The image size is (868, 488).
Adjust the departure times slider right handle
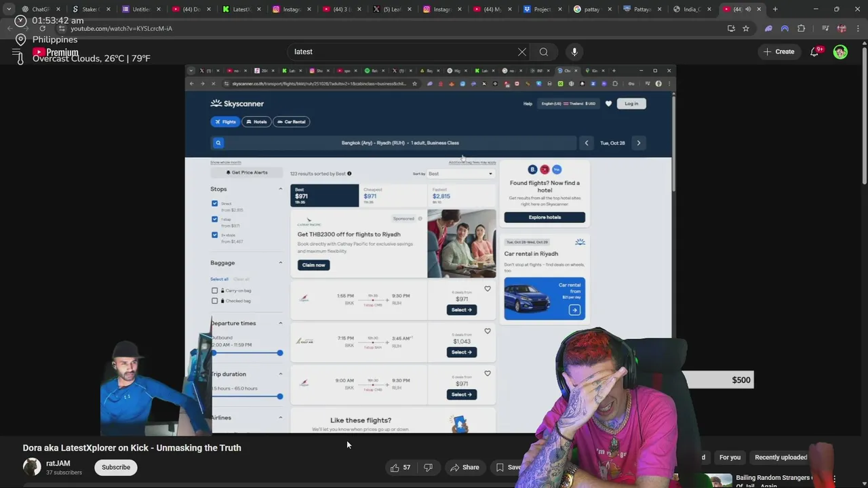click(x=279, y=352)
